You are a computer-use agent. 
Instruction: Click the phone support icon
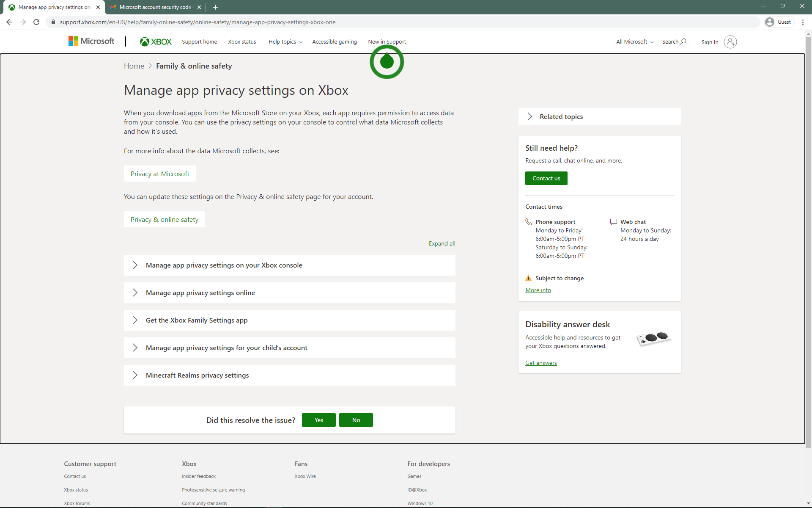(529, 221)
